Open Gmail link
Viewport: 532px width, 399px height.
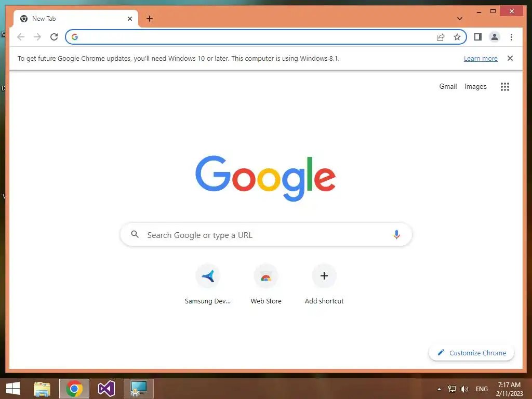coord(448,87)
